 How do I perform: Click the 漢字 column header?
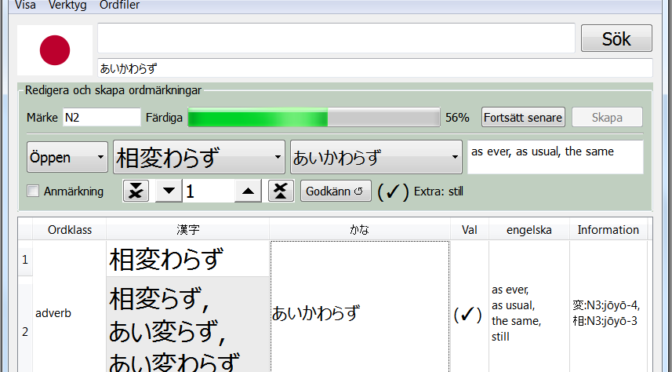coord(188,230)
